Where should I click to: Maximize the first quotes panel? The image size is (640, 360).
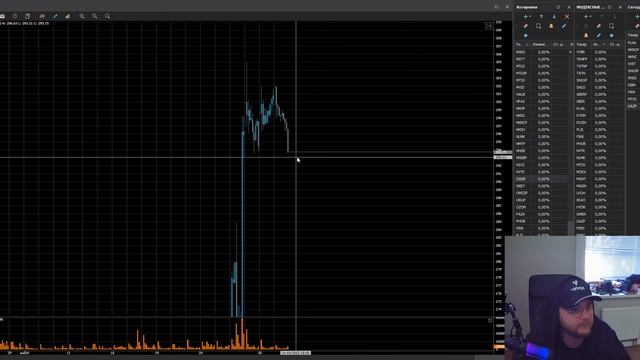coord(558,7)
